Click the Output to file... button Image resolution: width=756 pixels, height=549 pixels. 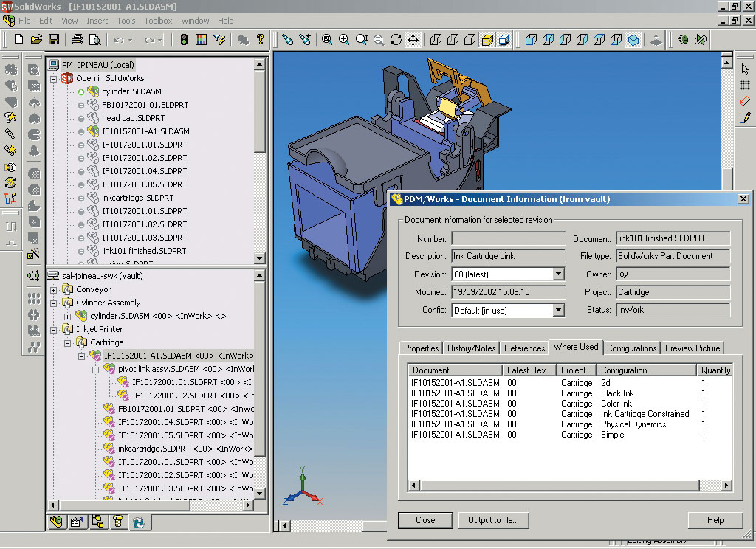pos(493,520)
